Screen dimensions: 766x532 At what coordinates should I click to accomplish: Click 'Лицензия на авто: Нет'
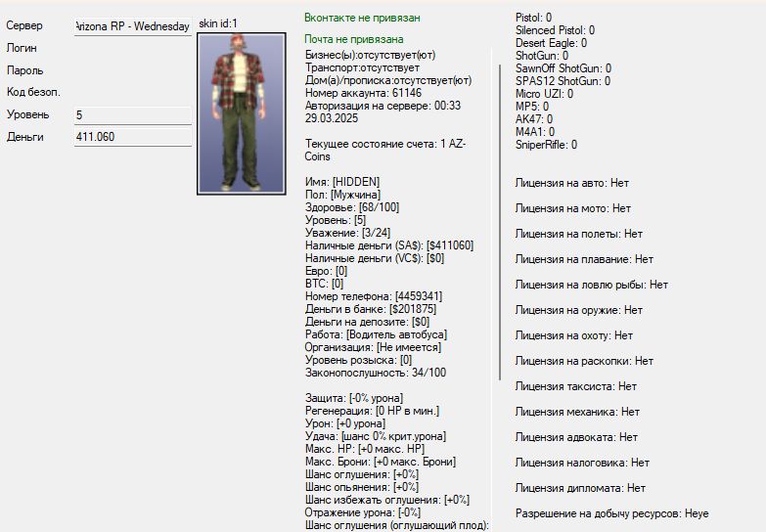pyautogui.click(x=572, y=183)
